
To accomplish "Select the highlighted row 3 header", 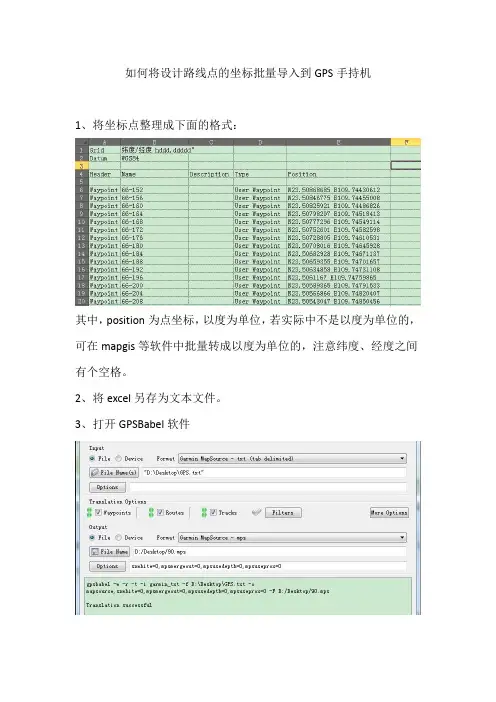I will click(x=81, y=166).
